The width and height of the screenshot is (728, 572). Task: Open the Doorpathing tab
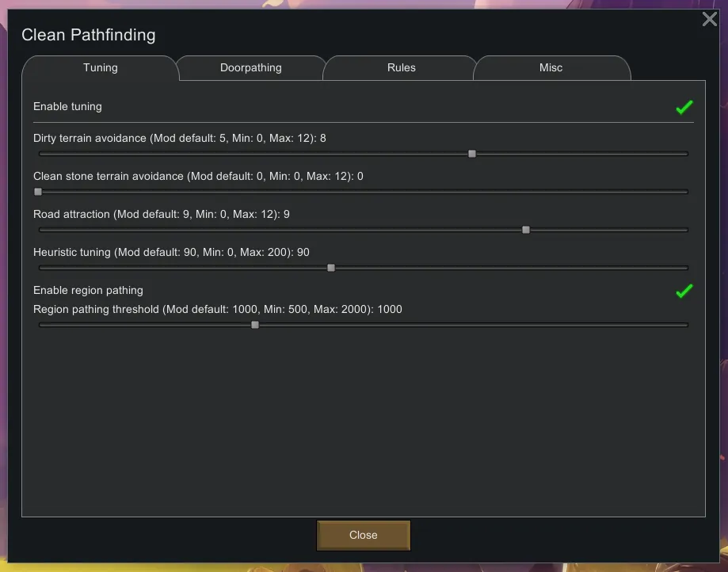[250, 68]
